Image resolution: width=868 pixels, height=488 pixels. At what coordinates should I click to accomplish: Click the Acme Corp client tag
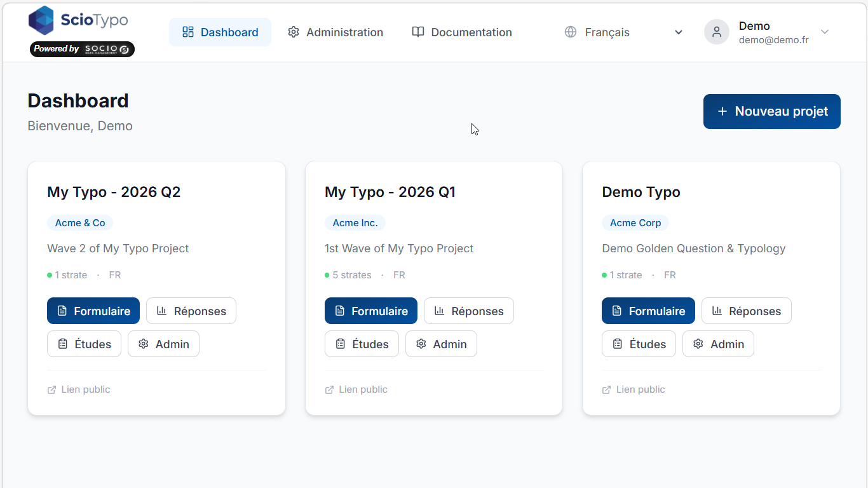pos(635,222)
